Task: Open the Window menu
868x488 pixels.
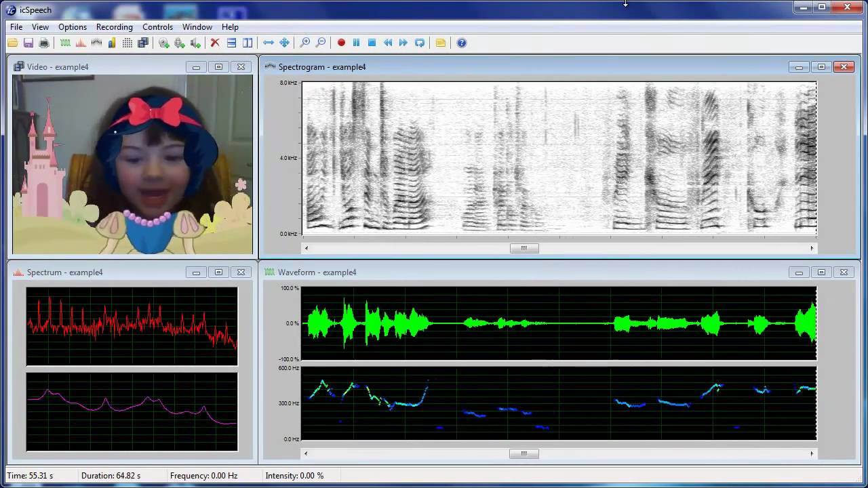Action: click(x=197, y=27)
